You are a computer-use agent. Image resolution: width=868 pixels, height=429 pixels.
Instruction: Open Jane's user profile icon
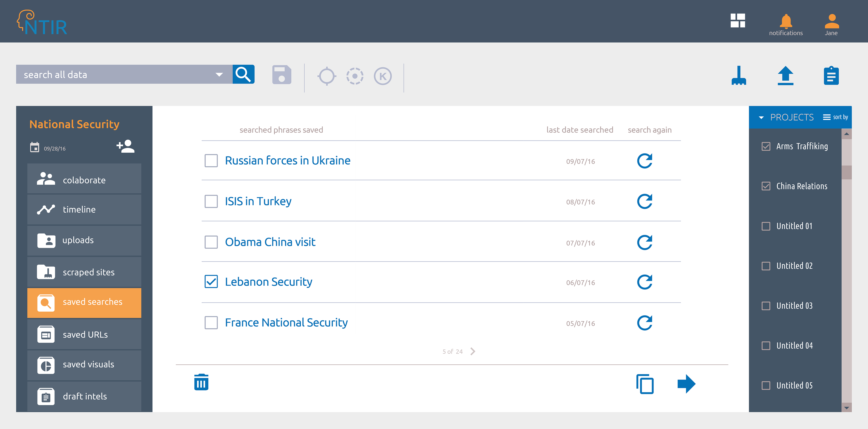click(x=832, y=21)
